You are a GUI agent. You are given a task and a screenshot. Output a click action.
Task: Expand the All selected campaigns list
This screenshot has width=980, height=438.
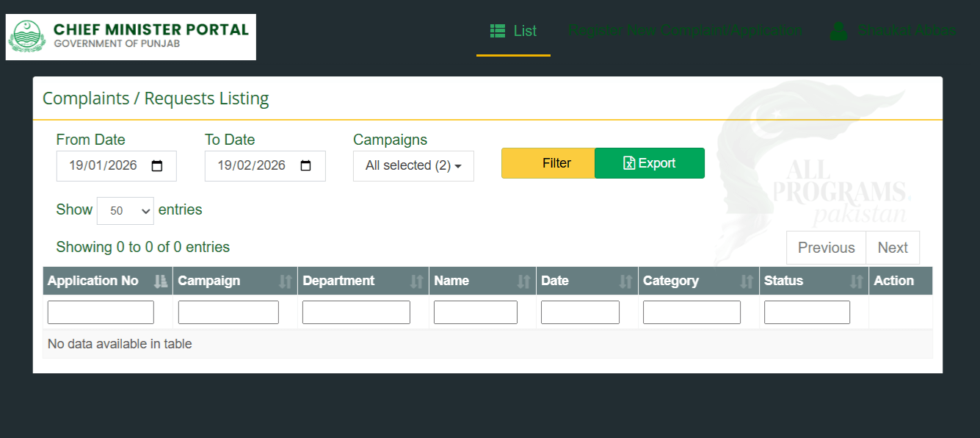[413, 166]
